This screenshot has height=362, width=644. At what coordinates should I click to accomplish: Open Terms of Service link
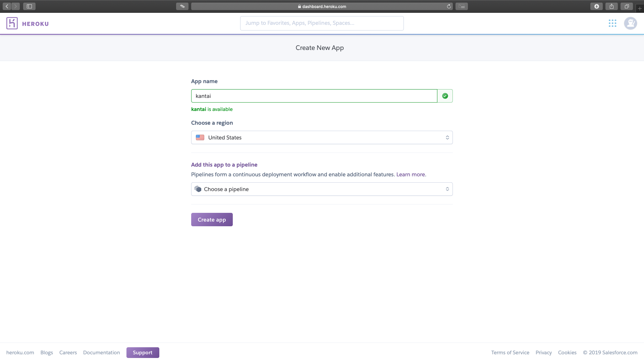click(x=510, y=352)
